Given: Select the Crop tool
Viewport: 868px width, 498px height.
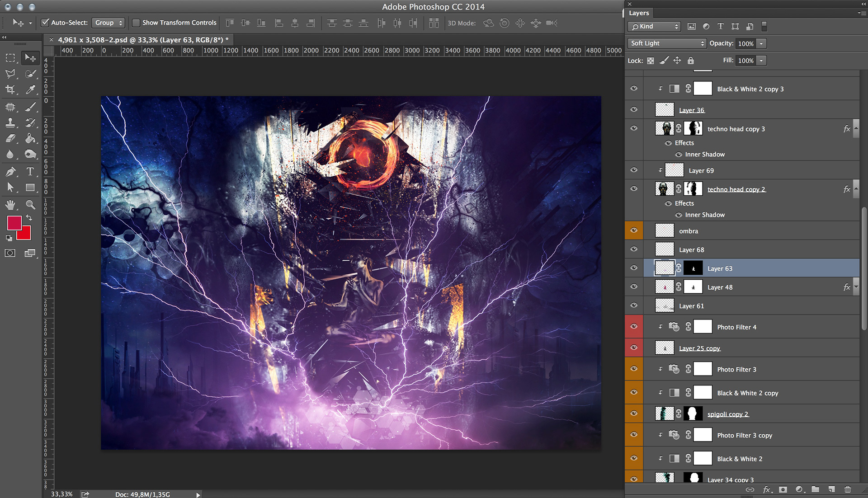Looking at the screenshot, I should 10,89.
